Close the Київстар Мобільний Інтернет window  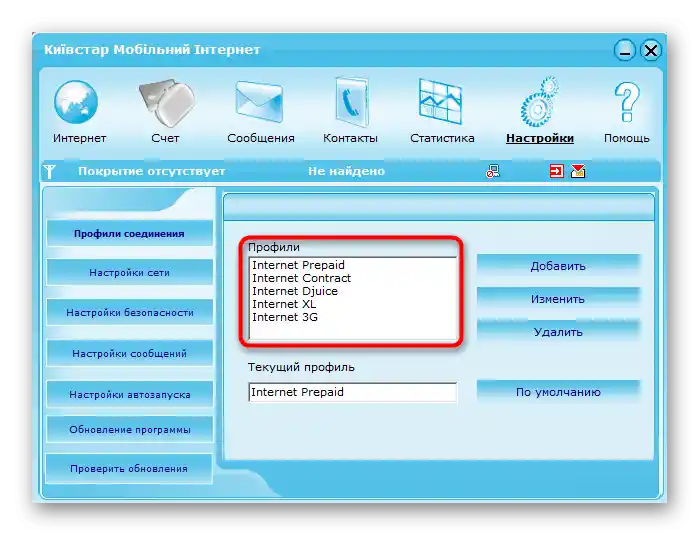coord(651,50)
